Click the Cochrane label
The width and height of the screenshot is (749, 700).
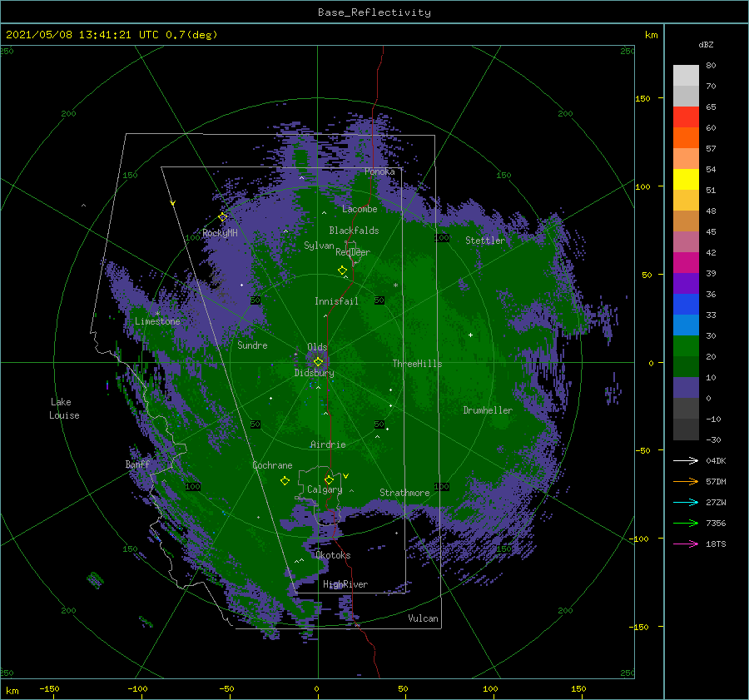(272, 465)
